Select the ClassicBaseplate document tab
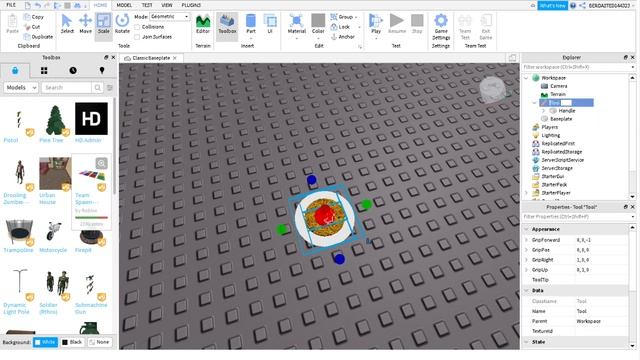The width and height of the screenshot is (640, 360). coord(150,58)
